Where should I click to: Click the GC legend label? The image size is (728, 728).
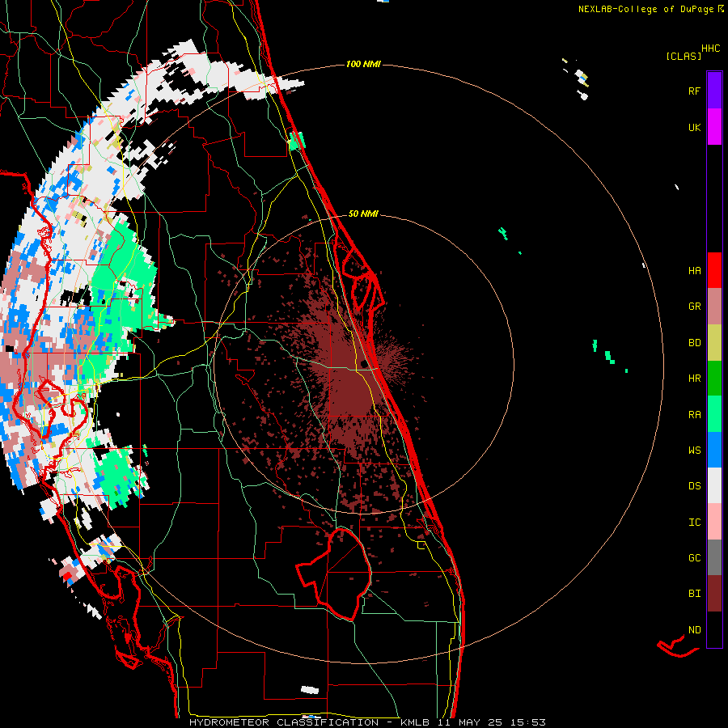694,557
